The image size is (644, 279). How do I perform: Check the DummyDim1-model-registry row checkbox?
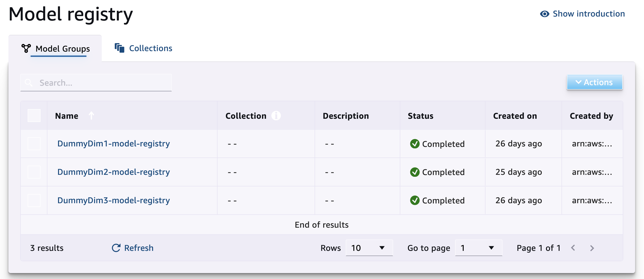click(x=34, y=144)
